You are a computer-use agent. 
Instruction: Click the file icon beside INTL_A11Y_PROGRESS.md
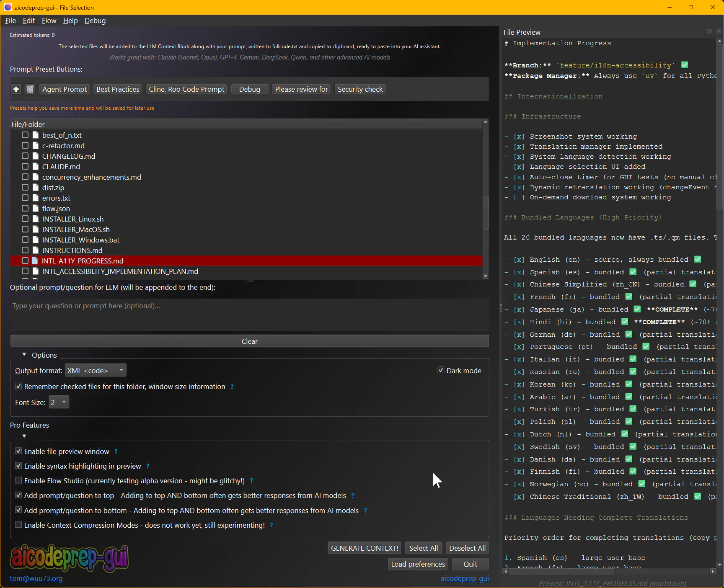(x=35, y=261)
